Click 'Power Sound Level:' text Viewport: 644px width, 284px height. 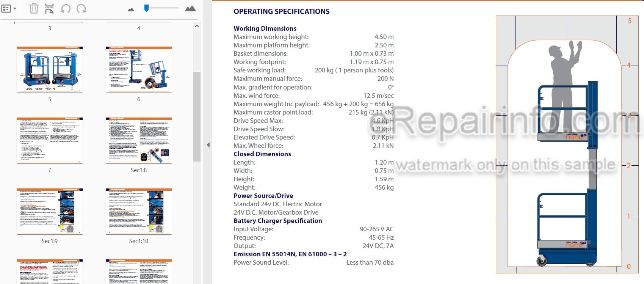[261, 262]
